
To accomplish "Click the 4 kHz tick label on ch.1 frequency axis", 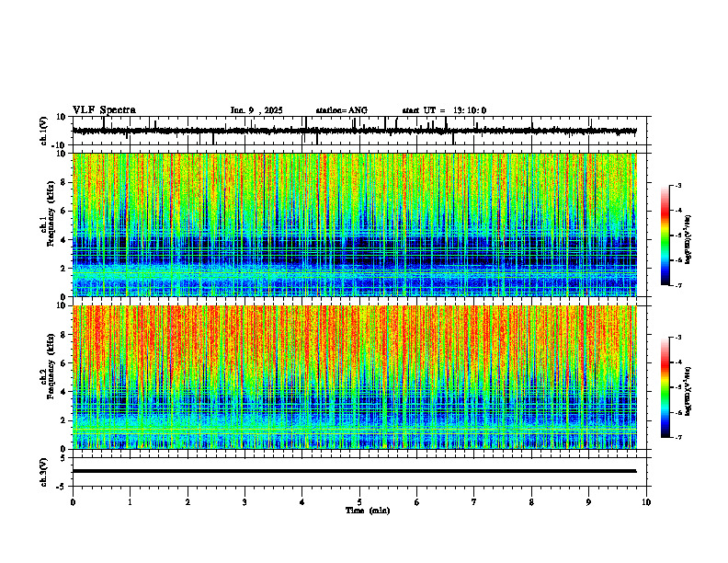I will point(63,240).
